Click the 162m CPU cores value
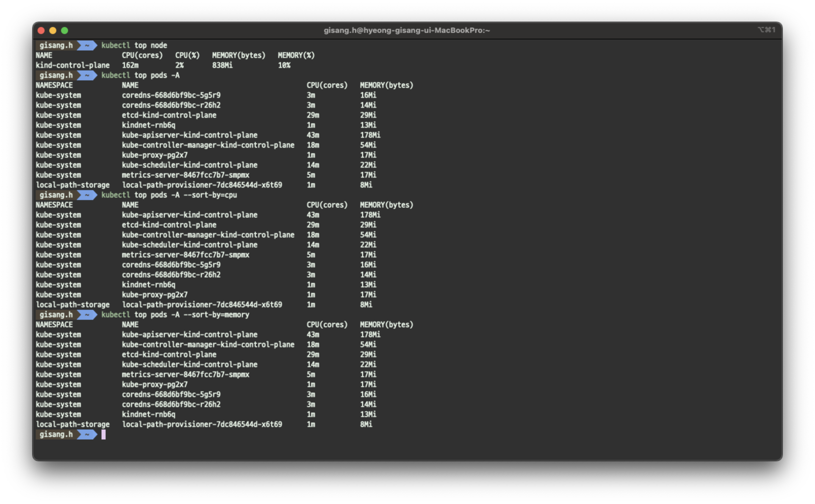This screenshot has width=815, height=504. [x=130, y=65]
